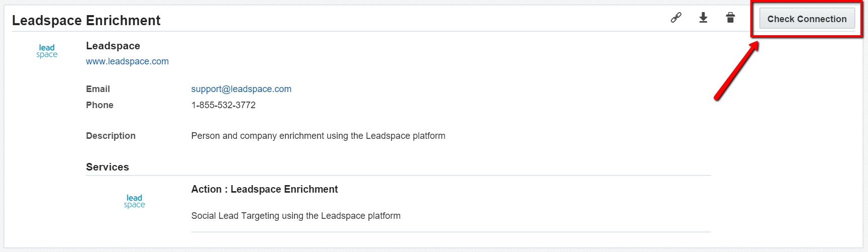
Task: Delete the app using the trash icon
Action: pos(730,18)
